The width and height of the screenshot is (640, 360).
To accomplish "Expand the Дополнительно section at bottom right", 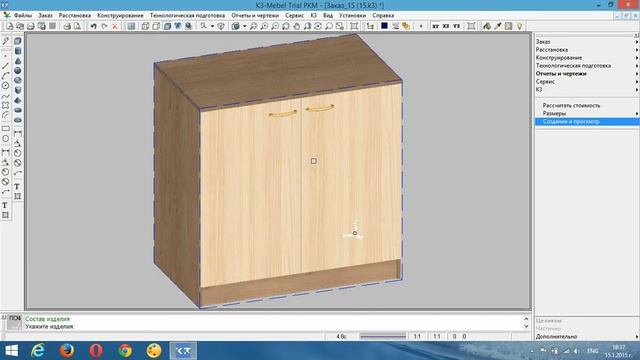I will click(637, 337).
